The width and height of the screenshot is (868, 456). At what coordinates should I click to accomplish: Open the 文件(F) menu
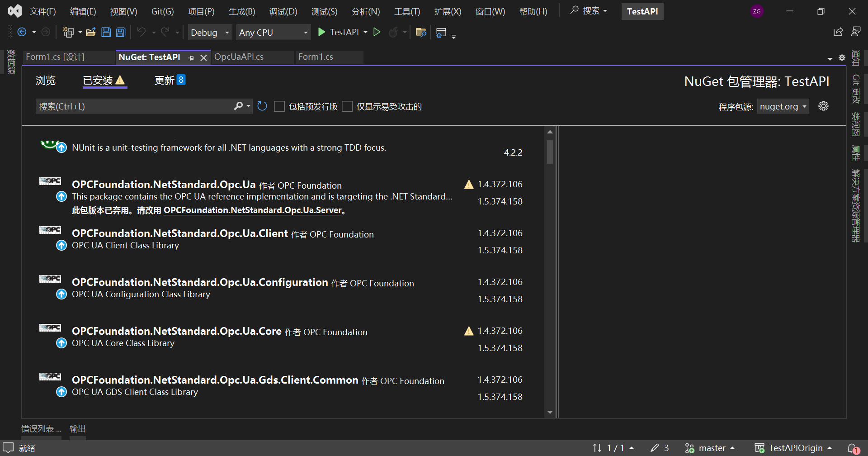point(43,11)
